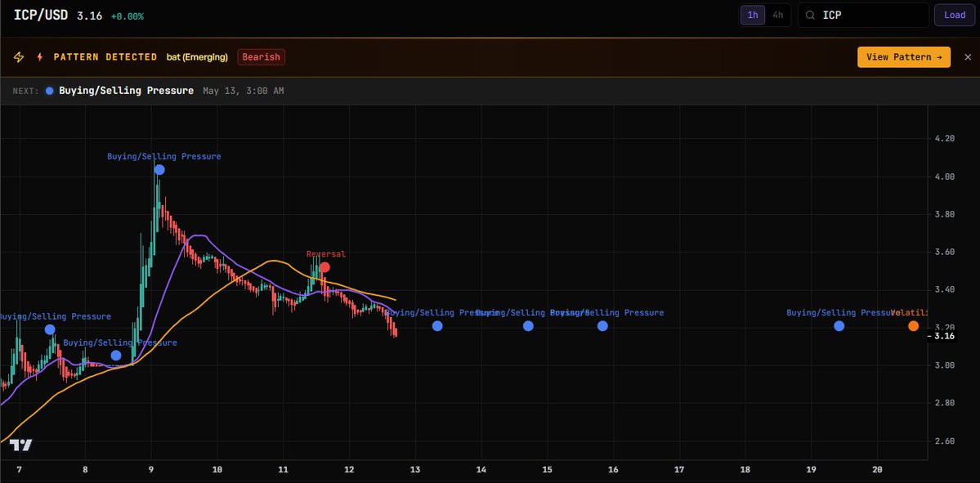Select the Buying/Selling Pressure marker on day 7
The height and width of the screenshot is (483, 980).
pos(49,330)
